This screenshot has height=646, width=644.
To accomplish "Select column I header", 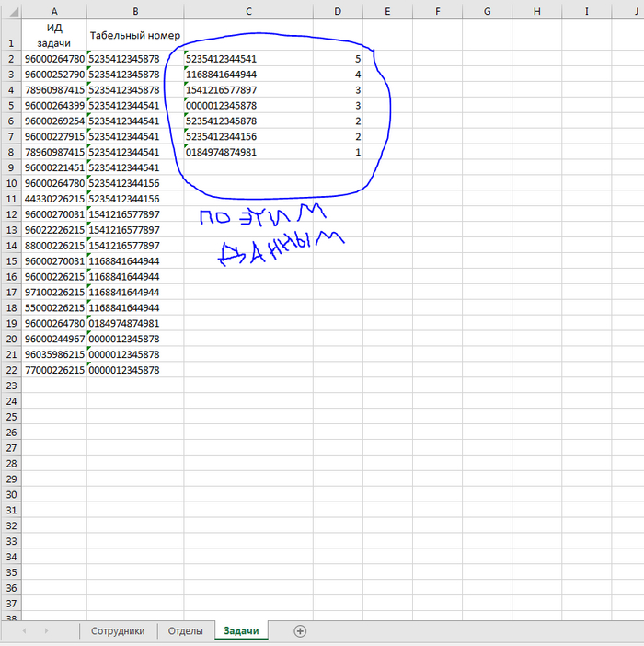I will pyautogui.click(x=587, y=12).
